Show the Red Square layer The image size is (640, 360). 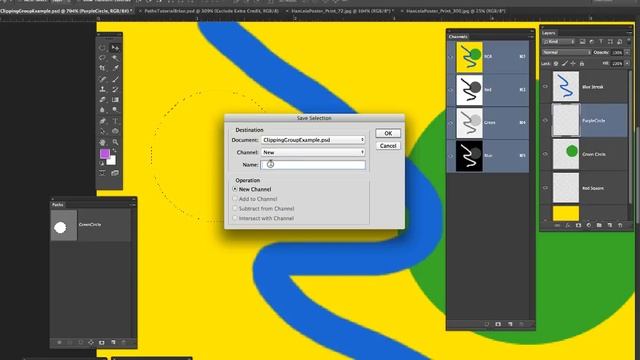coord(545,188)
